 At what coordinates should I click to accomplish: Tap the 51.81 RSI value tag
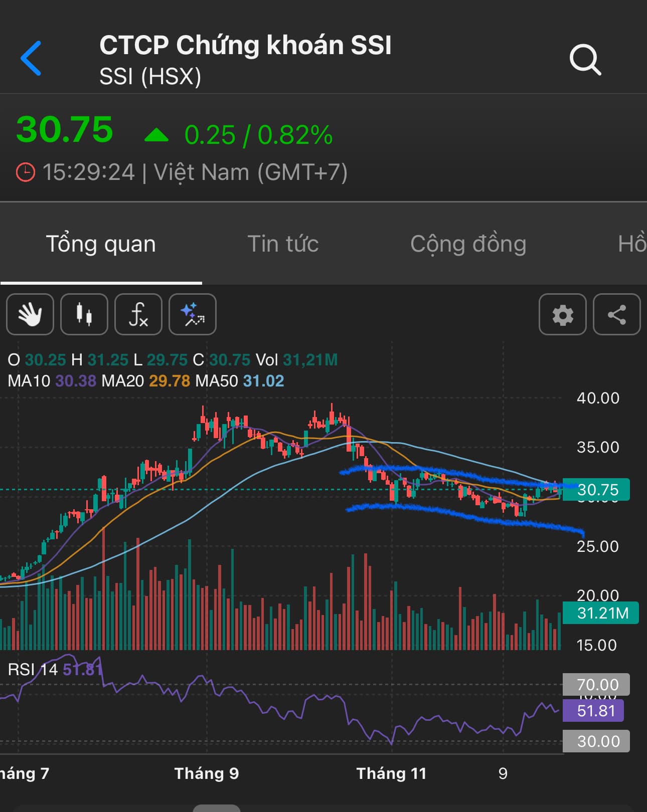pos(593,710)
